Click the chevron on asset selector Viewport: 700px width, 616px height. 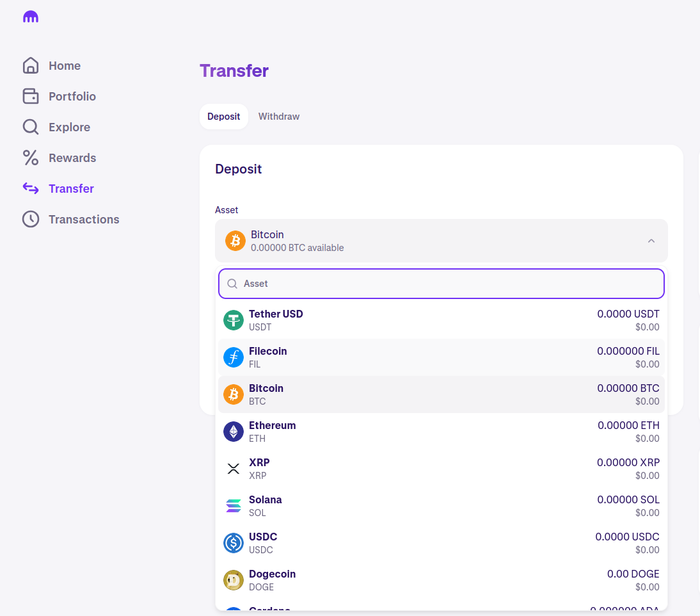[x=651, y=241]
